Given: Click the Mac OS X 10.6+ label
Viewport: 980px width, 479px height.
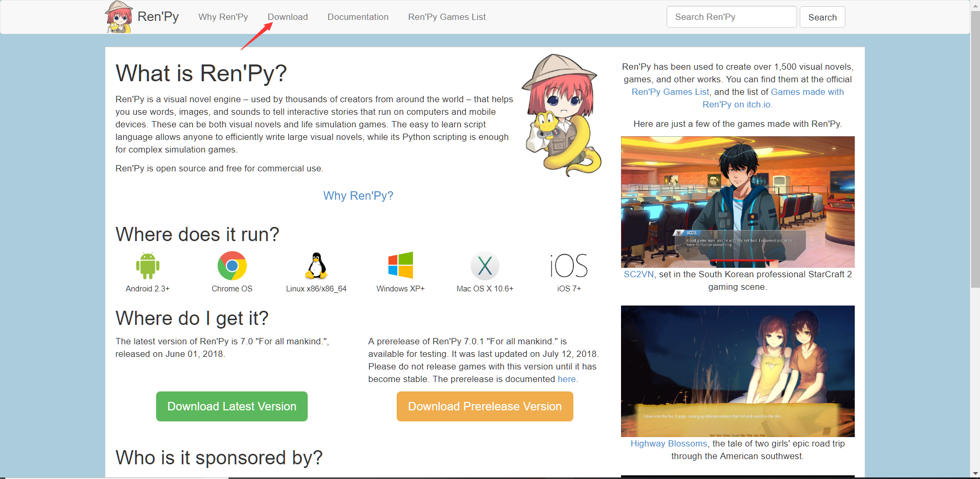Looking at the screenshot, I should pos(485,289).
